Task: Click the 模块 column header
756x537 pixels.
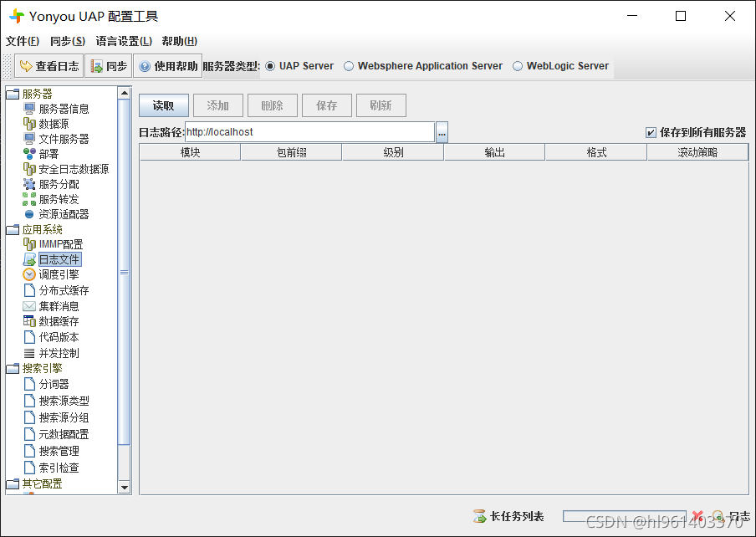Action: pyautogui.click(x=190, y=152)
